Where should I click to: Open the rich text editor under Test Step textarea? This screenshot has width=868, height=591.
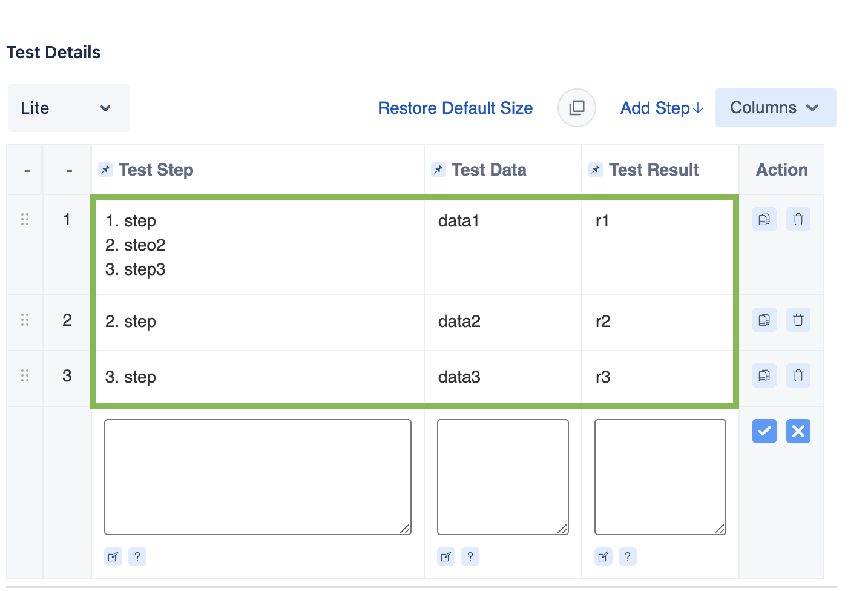(x=113, y=556)
